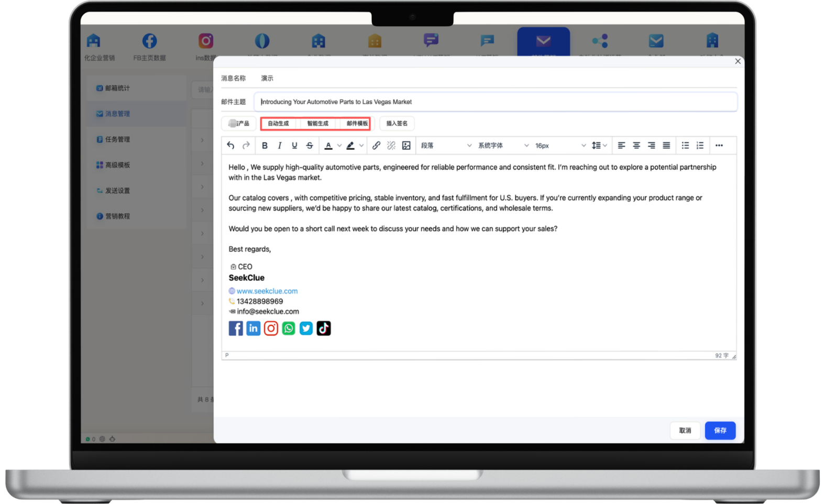Center align the text
Screen dimensions: 825x504
tap(636, 146)
